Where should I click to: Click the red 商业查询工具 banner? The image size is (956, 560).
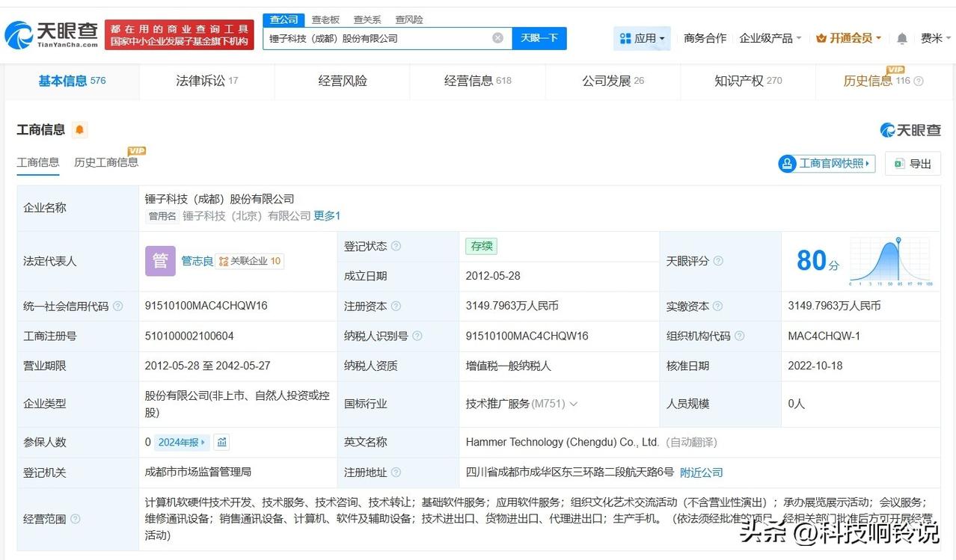(180, 34)
